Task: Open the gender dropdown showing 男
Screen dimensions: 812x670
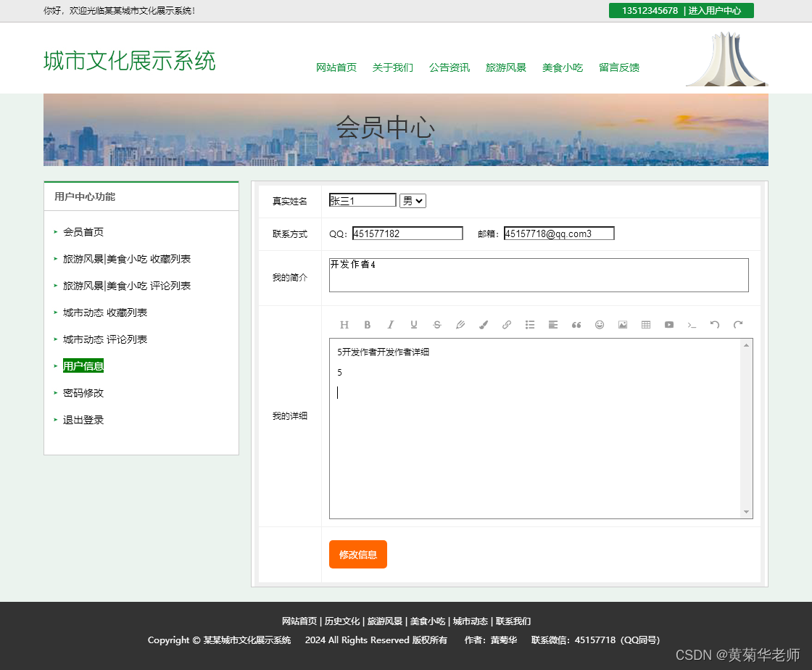Action: tap(413, 201)
